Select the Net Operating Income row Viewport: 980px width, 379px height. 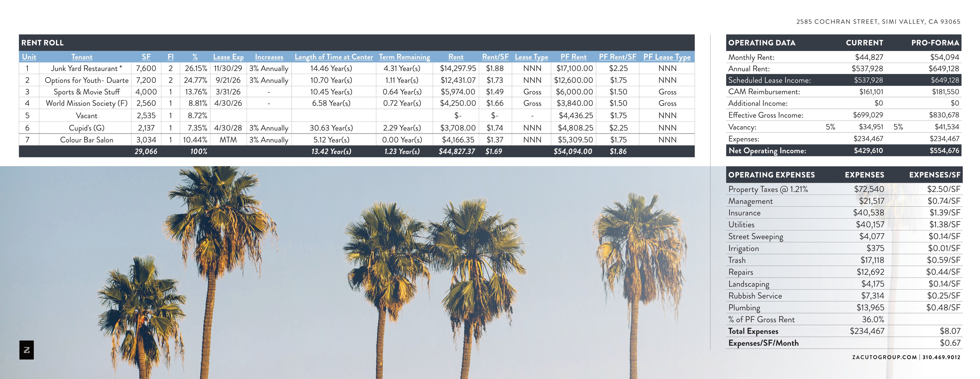pos(767,150)
